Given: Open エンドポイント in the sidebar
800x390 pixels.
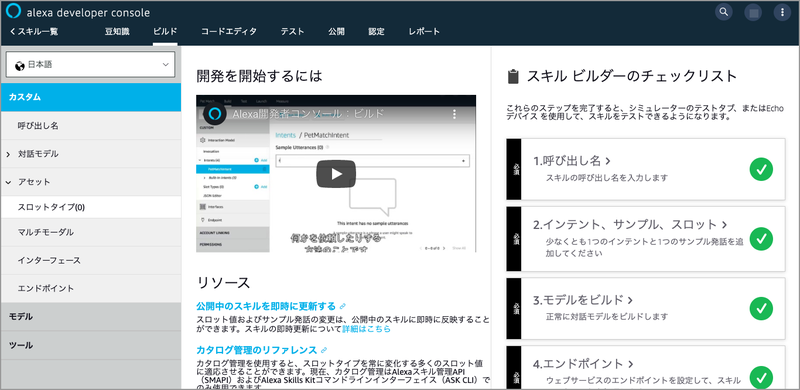Looking at the screenshot, I should click(91, 288).
